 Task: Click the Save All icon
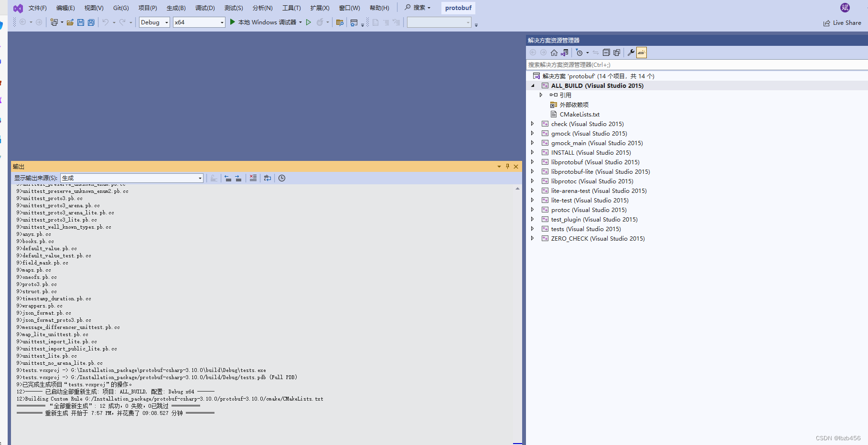click(91, 22)
